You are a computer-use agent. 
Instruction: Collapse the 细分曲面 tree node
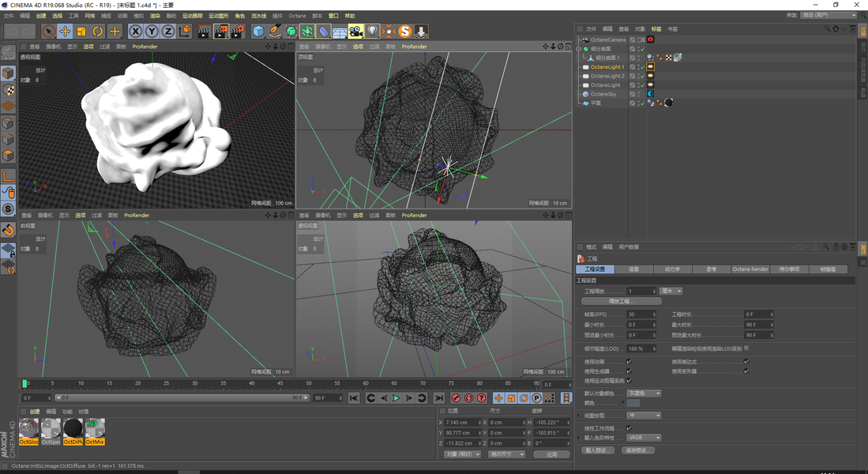tap(579, 49)
